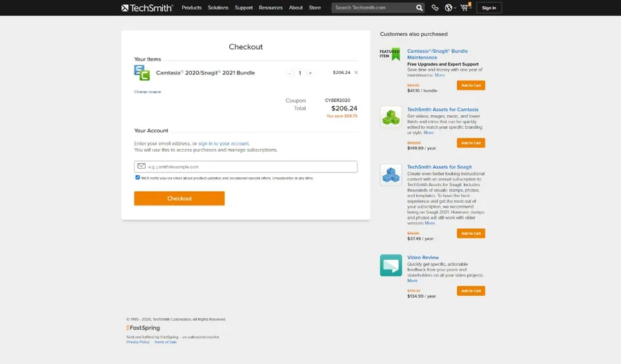Screen dimensions: 621x364
Task: Click the search magnifier icon
Action: 419,8
